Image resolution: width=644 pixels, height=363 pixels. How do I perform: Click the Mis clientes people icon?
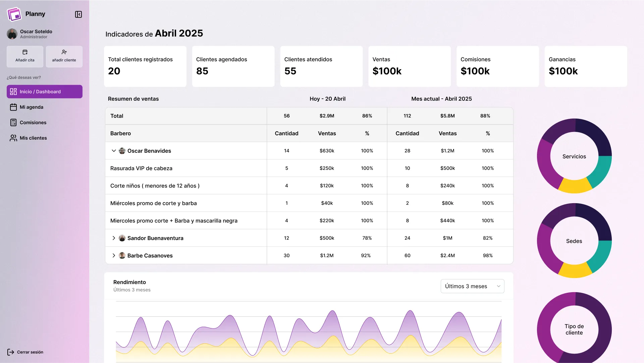13,138
